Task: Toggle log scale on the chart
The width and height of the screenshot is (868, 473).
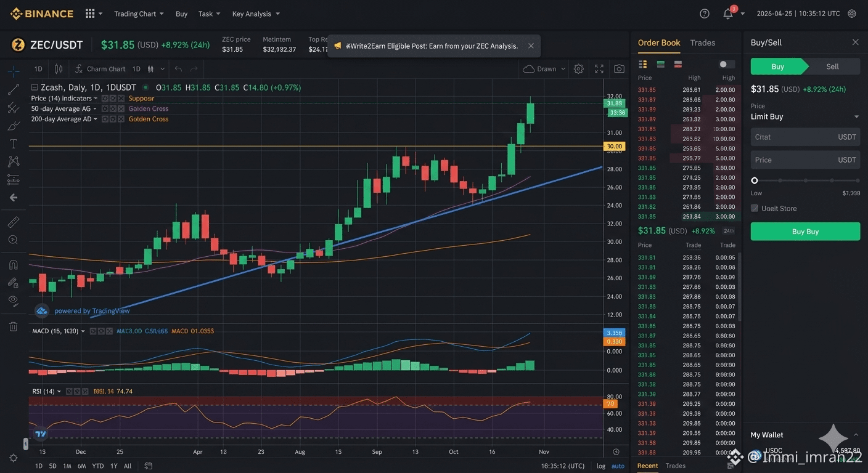Action: (601, 466)
